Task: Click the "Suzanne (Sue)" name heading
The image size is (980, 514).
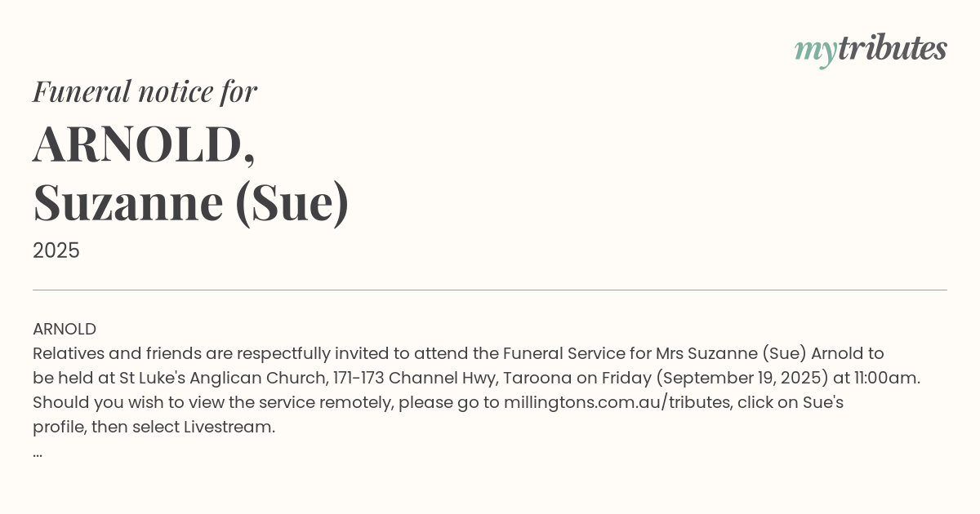Action: coord(191,202)
